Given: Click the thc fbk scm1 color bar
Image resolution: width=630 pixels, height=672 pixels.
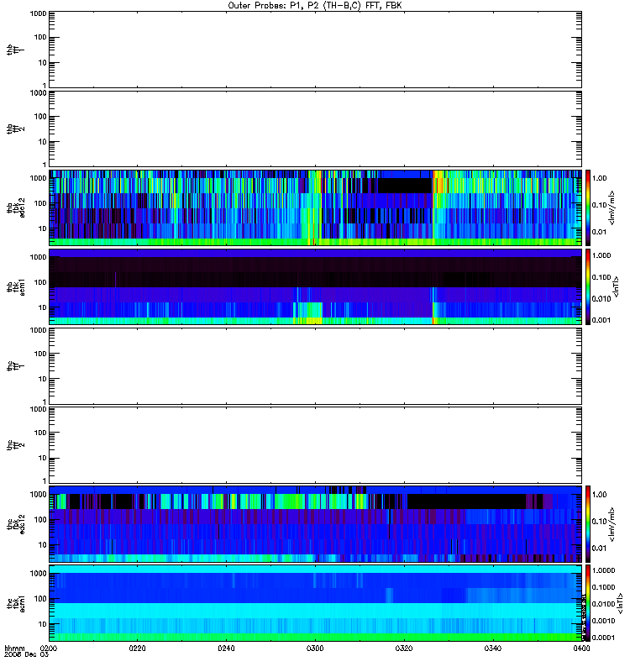Looking at the screenshot, I should pyautogui.click(x=588, y=603).
